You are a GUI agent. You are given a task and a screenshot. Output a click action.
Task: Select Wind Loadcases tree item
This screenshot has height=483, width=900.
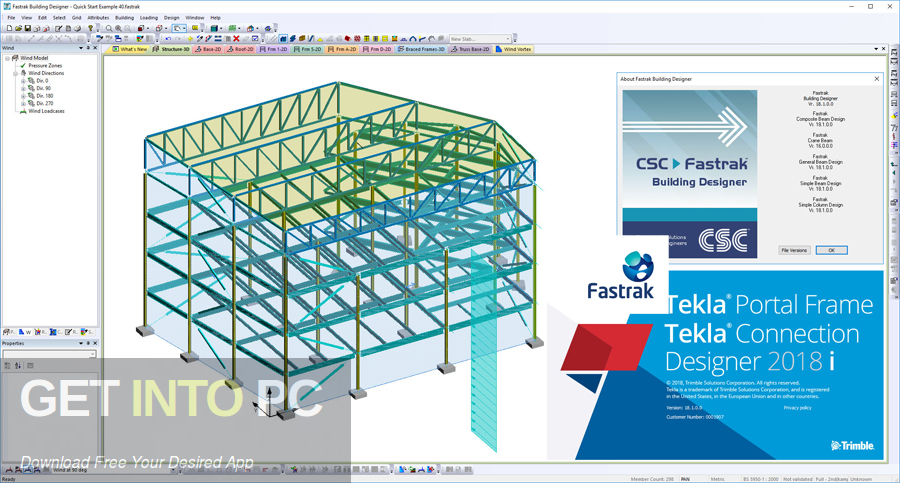point(46,111)
